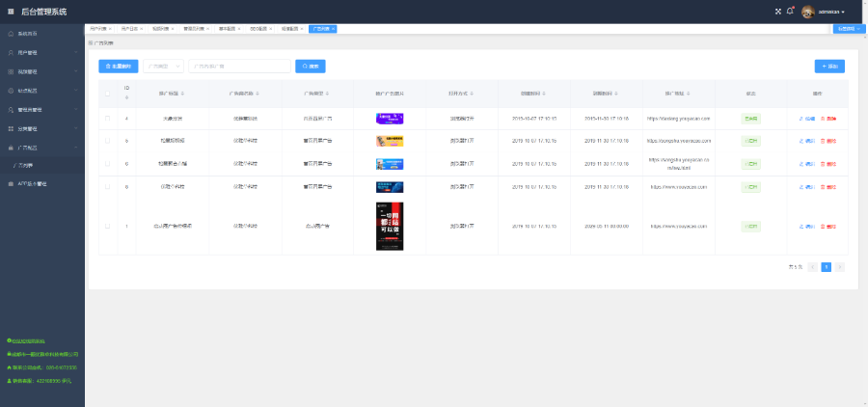
Task: Switch to the 用户列表 tab
Action: point(98,29)
